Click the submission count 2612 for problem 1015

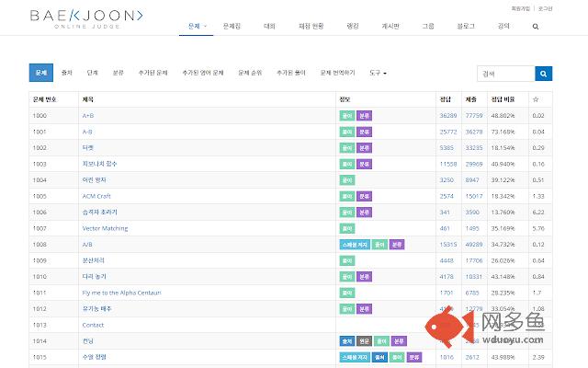click(472, 357)
